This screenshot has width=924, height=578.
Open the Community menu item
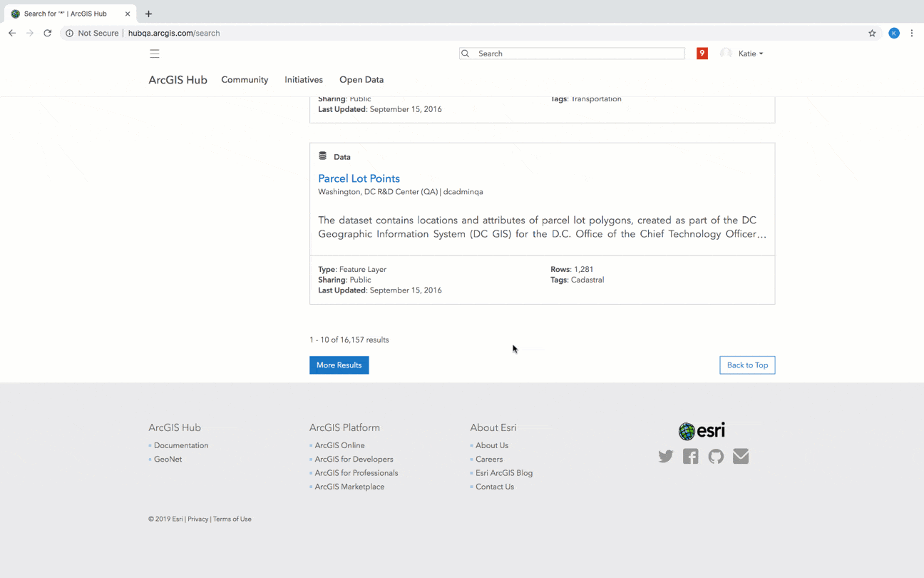pyautogui.click(x=245, y=80)
